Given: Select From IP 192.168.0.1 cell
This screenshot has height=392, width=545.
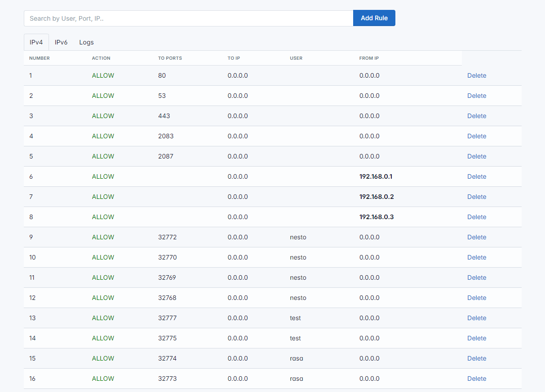Looking at the screenshot, I should click(376, 176).
